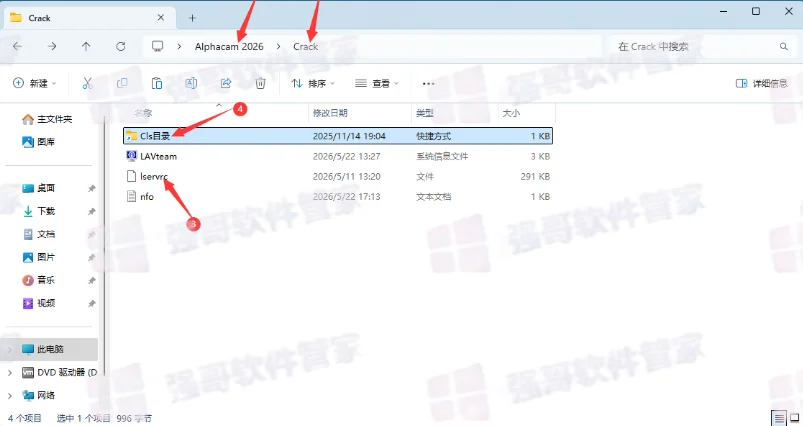The image size is (803, 426).
Task: Navigate up one folder level
Action: pyautogui.click(x=86, y=47)
